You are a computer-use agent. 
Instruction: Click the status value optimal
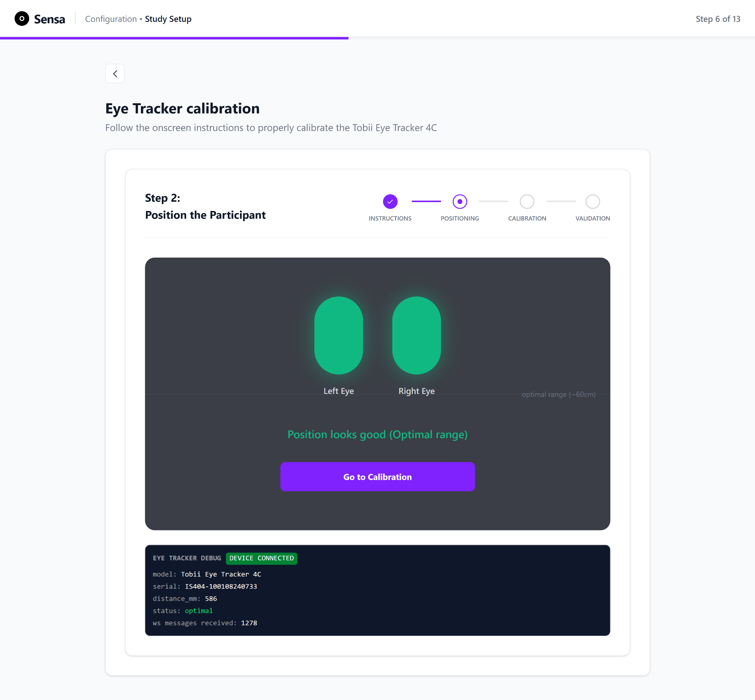point(199,611)
